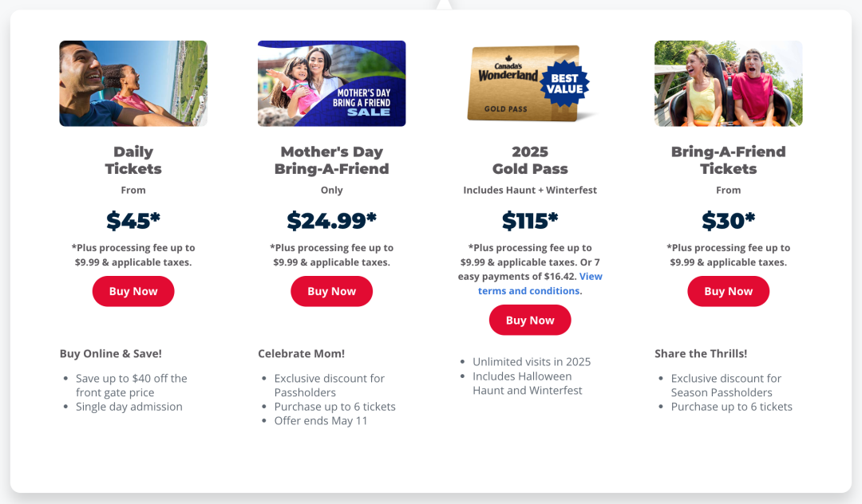Click the Buy Online & Save! subheading

pyautogui.click(x=110, y=353)
